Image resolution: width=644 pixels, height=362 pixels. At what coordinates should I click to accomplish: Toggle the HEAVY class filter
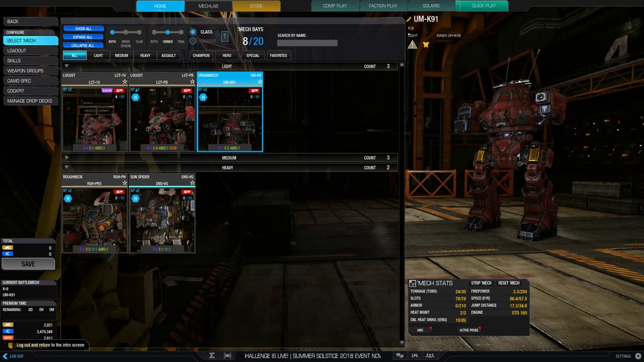click(145, 55)
